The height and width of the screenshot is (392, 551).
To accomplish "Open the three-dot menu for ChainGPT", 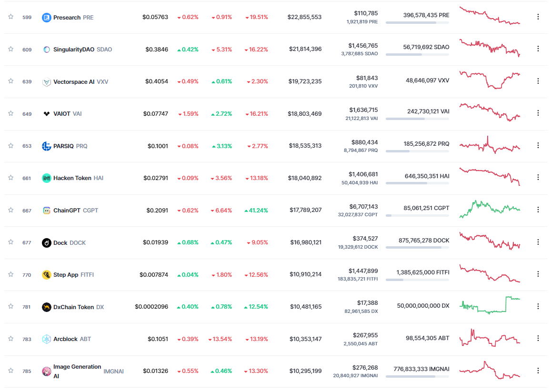I will 538,210.
